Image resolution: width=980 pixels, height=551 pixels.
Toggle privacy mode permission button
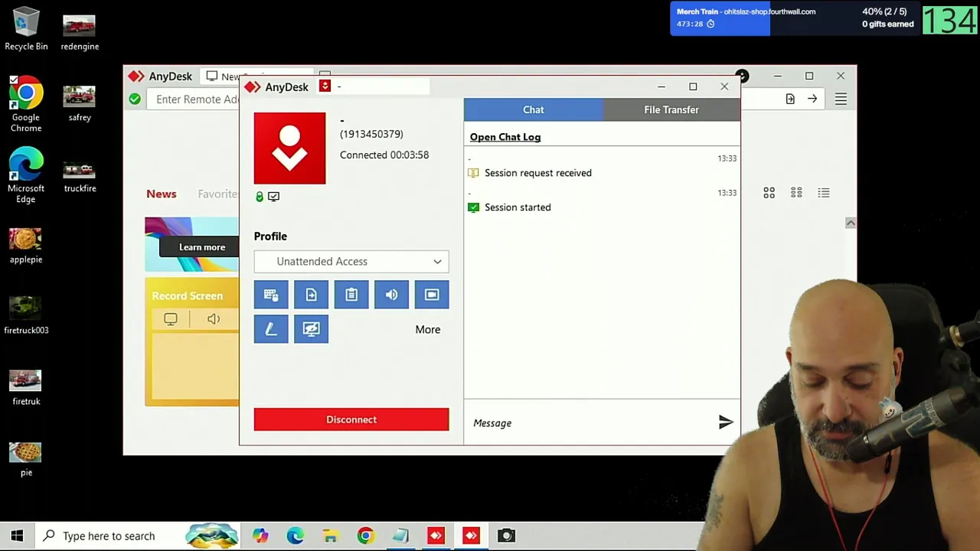coord(311,329)
